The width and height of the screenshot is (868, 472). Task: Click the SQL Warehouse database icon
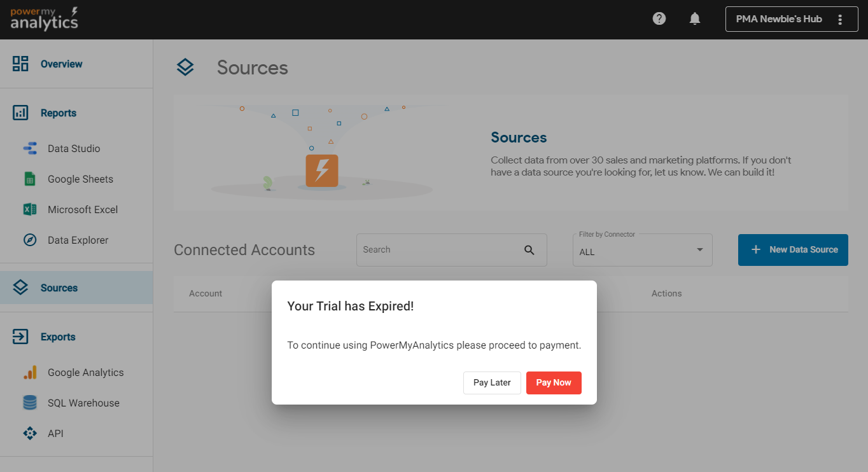pos(30,403)
